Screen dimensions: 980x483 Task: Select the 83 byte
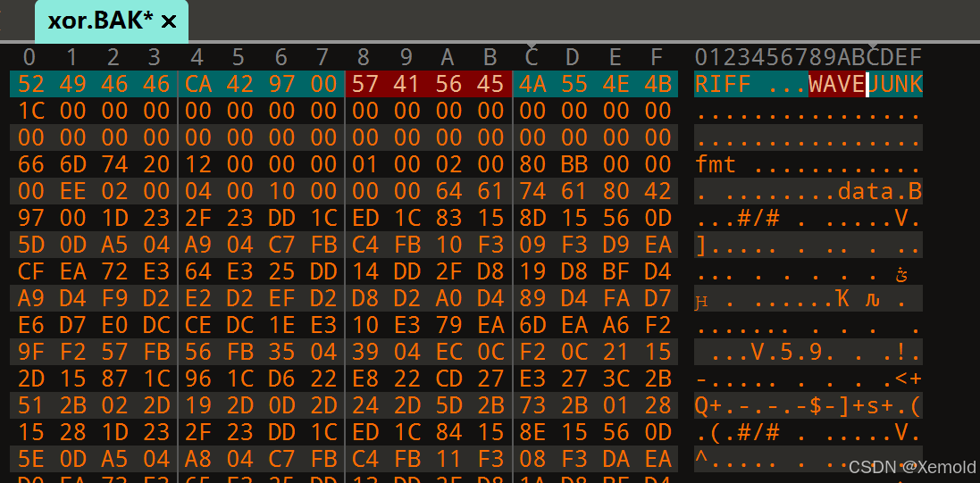pyautogui.click(x=448, y=218)
